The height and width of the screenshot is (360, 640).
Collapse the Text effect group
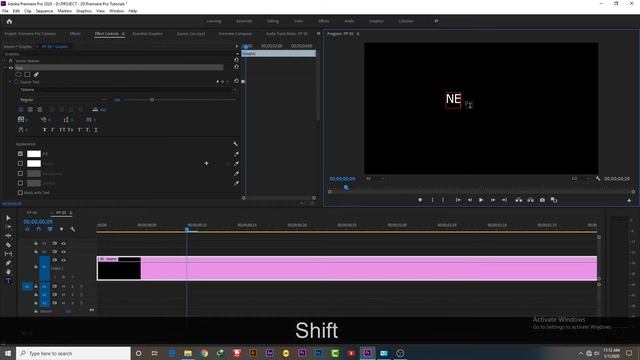[x=5, y=68]
